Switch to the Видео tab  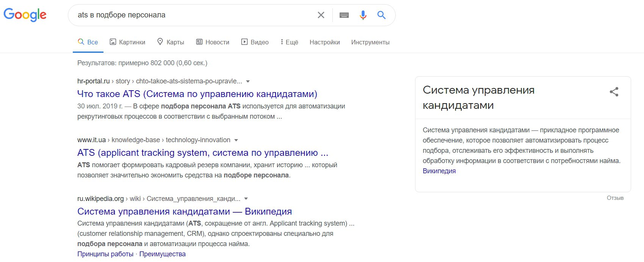point(255,42)
